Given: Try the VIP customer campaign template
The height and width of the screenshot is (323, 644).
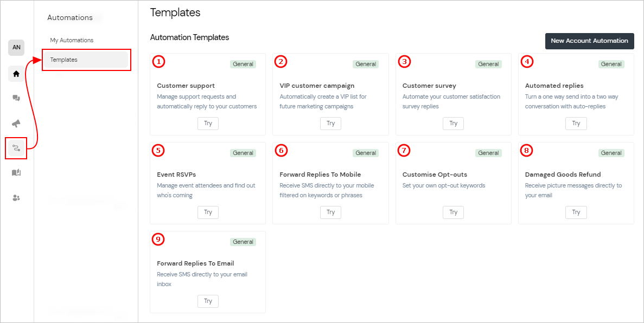Looking at the screenshot, I should pos(330,123).
